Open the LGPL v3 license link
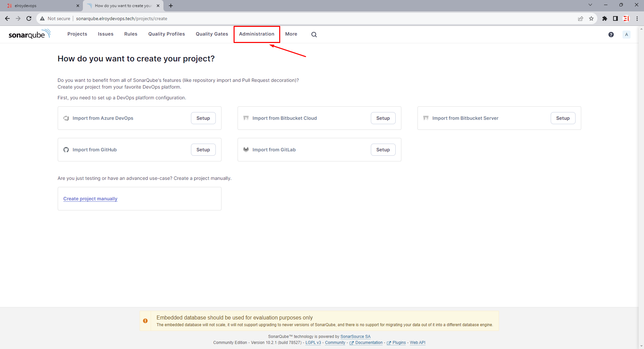Viewport: 644px width, 349px height. coord(313,343)
